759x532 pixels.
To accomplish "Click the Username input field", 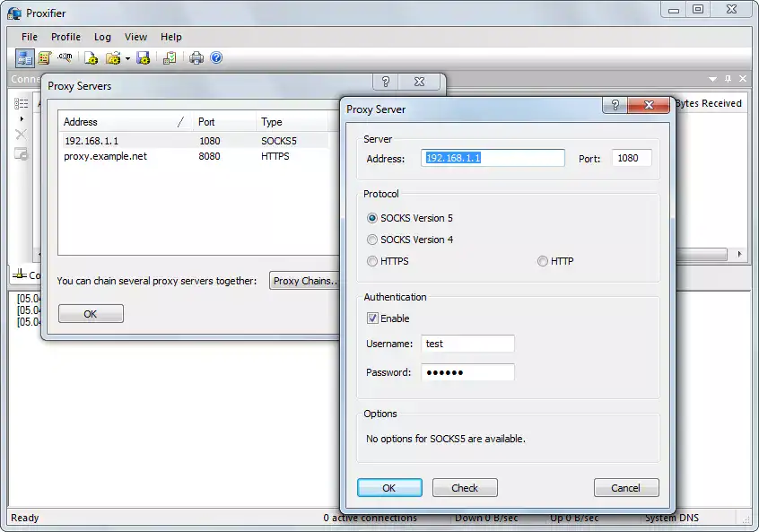I will pos(467,344).
